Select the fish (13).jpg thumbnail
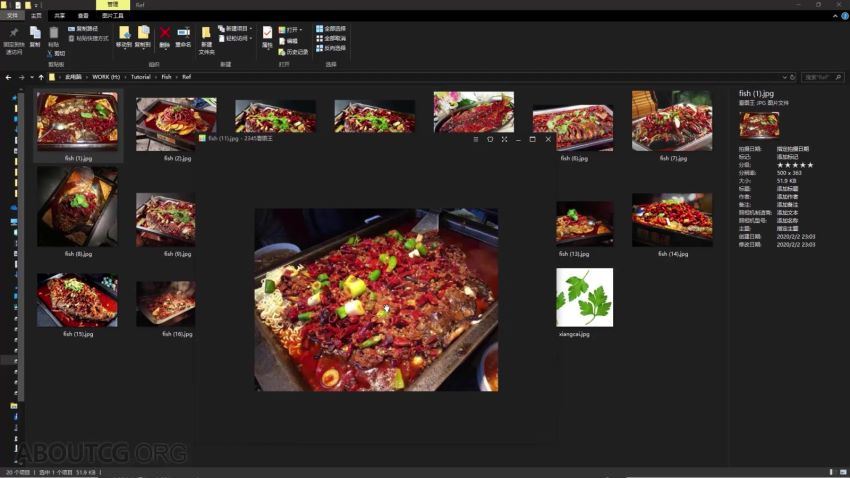The height and width of the screenshot is (478, 850). (x=584, y=223)
